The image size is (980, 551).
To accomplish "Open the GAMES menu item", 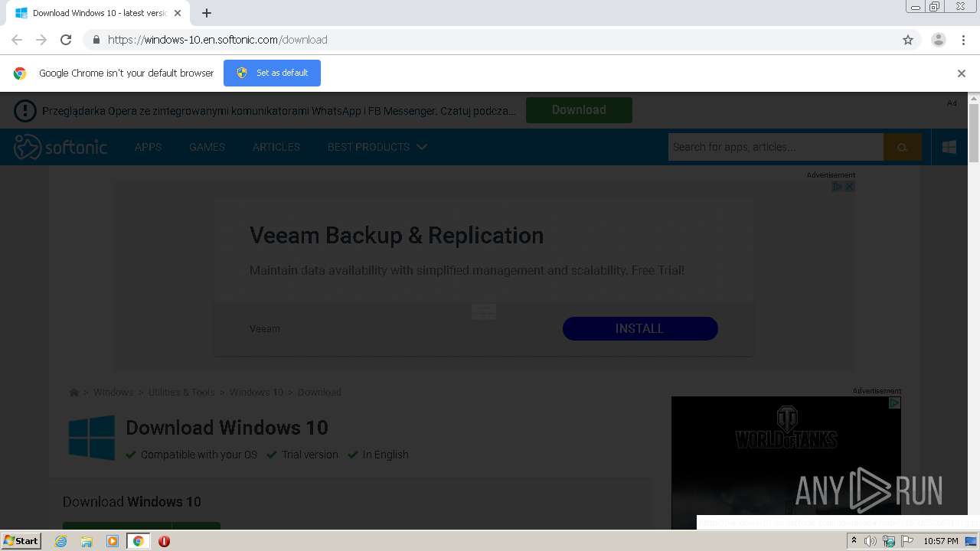I will [x=207, y=147].
